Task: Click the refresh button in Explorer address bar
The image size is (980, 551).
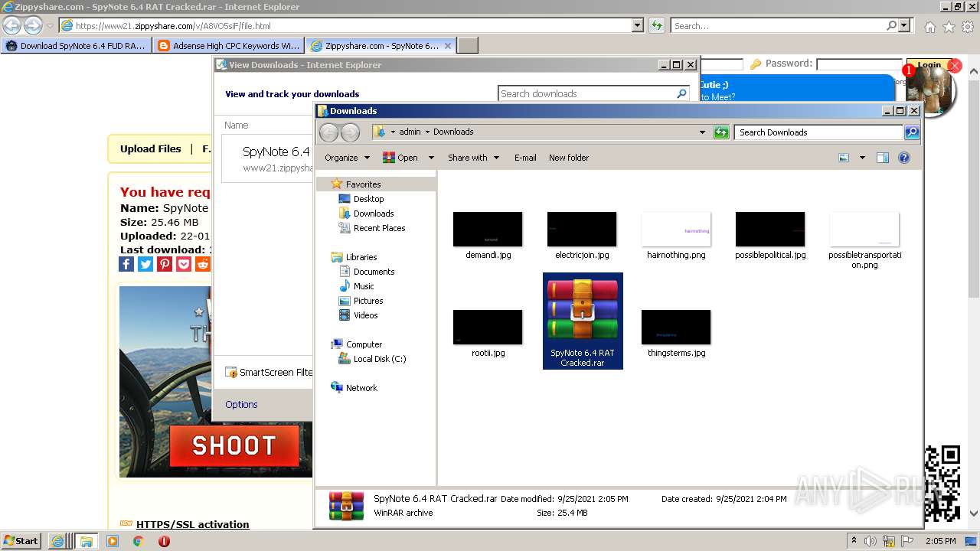Action: coord(721,132)
